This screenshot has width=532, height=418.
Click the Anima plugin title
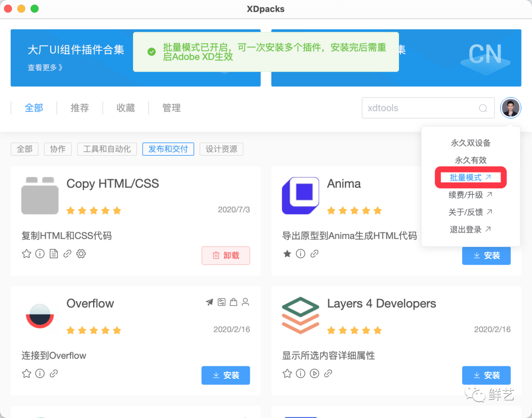344,184
